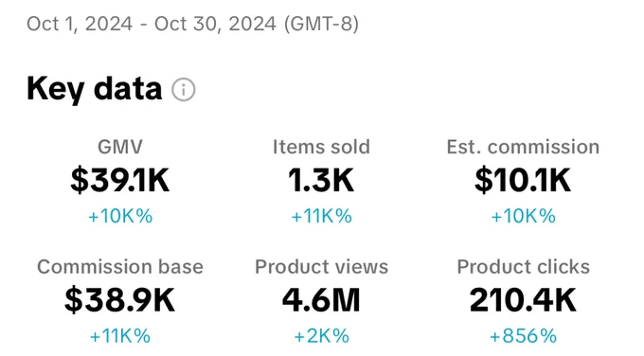Tap the Product clicks +856% change
Viewport: 644px width, 356px height.
[x=523, y=336]
